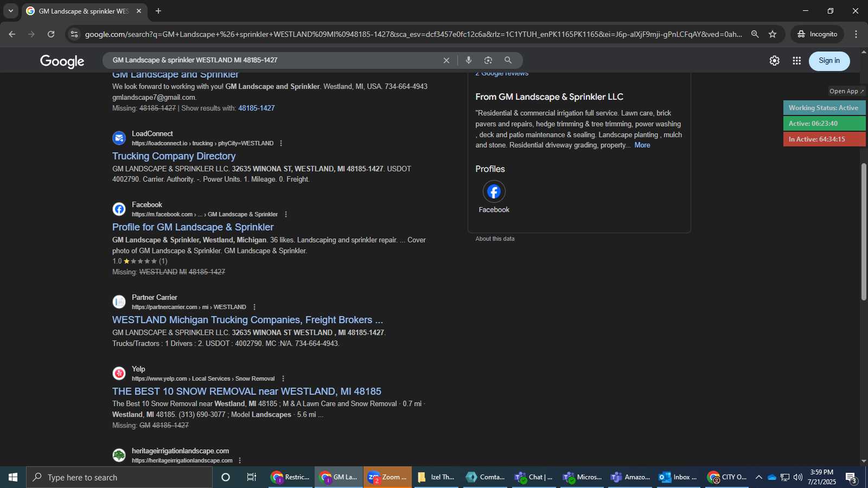868x488 pixels.
Task: Click the Partner Carrier favicon
Action: click(119, 302)
